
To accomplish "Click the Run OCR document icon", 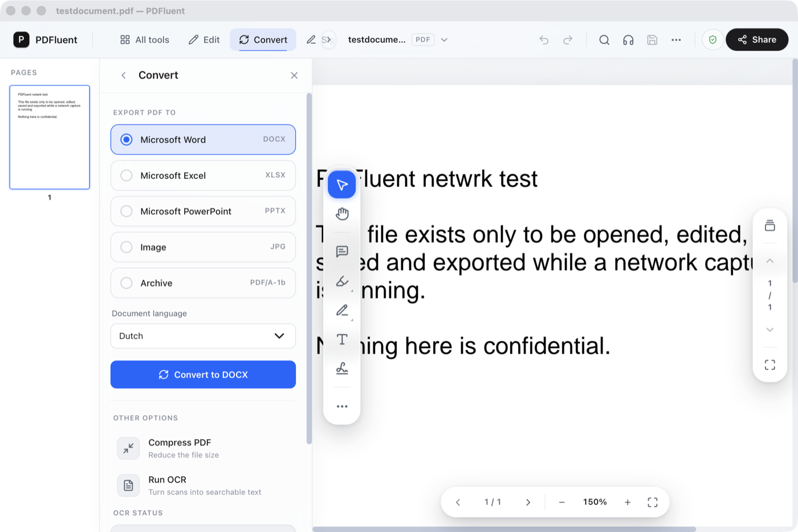I will pos(128,485).
